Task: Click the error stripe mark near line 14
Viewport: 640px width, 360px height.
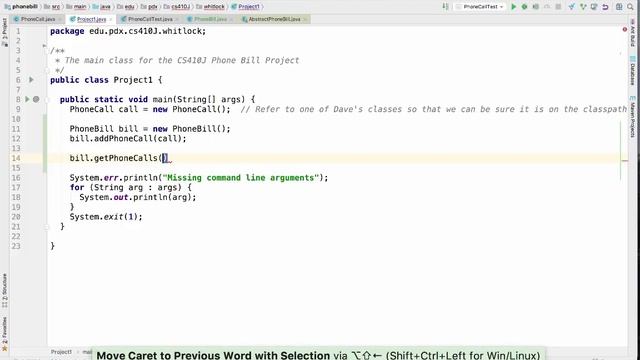Action: [x=624, y=161]
